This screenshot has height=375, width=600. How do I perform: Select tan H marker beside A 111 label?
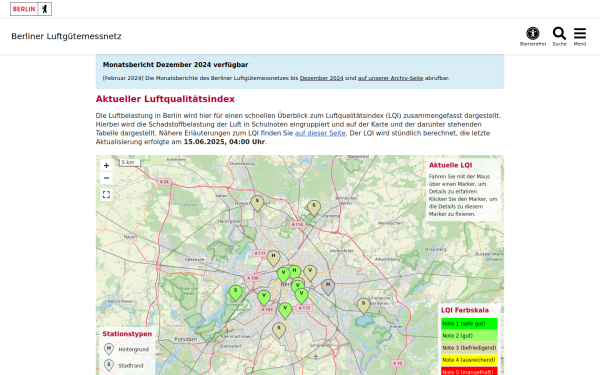273,258
